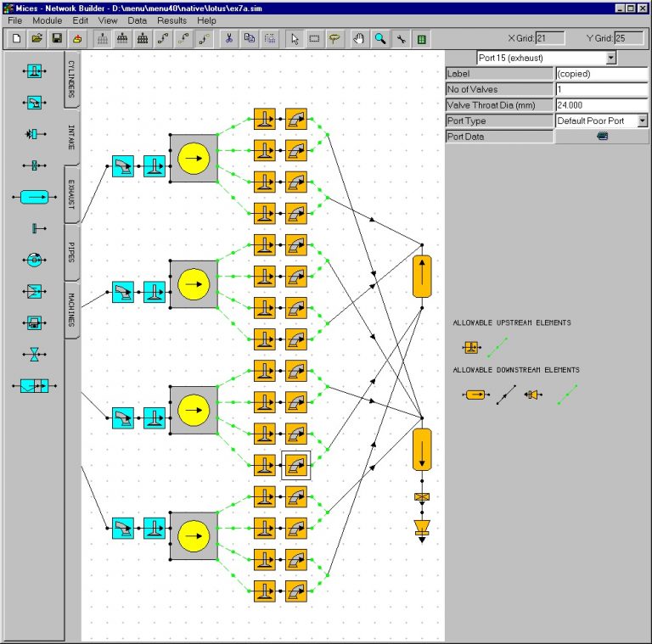Click the scissors Cut icon

(229, 38)
